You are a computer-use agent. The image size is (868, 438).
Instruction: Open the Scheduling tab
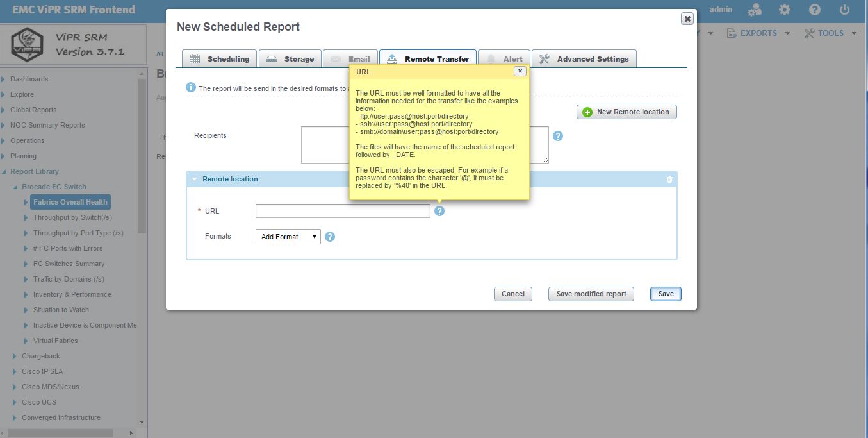(x=220, y=59)
